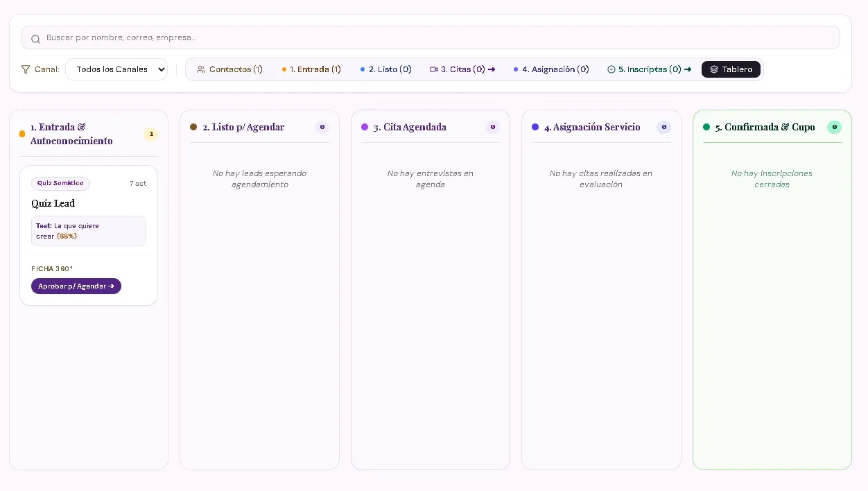
Task: Select the Tablero board view
Action: pos(731,69)
